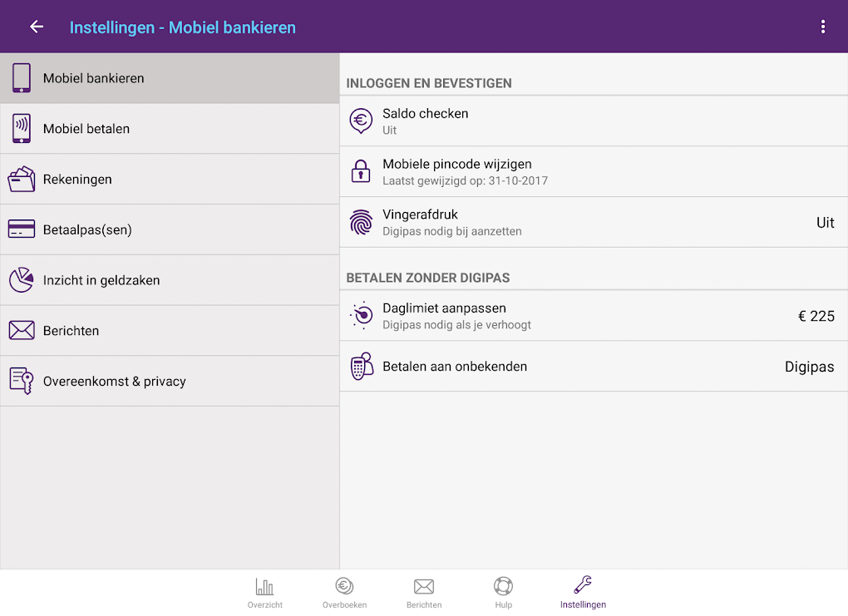
Task: Select the key icon next to Overeenkomst & privacy
Action: pyautogui.click(x=20, y=381)
